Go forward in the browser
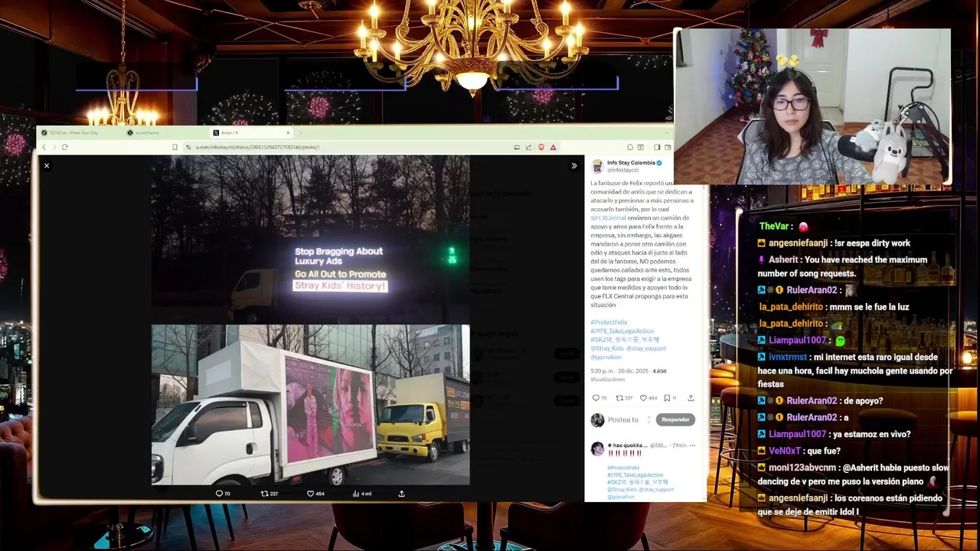 [x=54, y=147]
